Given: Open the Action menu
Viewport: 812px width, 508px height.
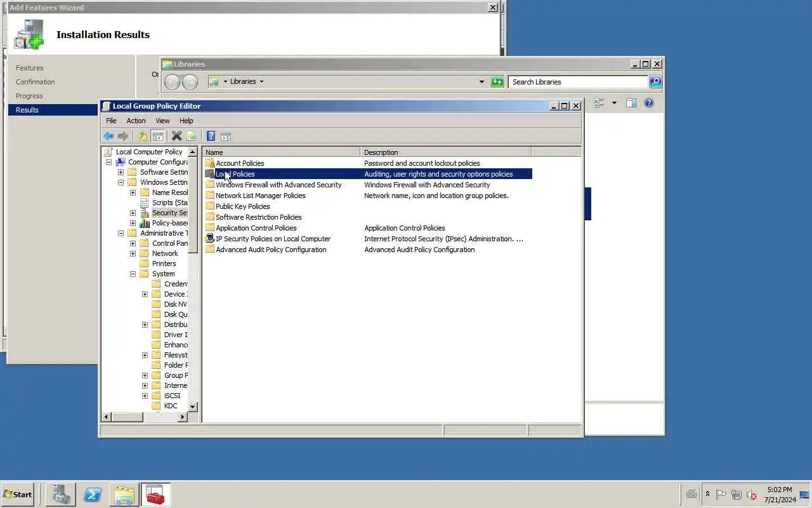Looking at the screenshot, I should (136, 121).
